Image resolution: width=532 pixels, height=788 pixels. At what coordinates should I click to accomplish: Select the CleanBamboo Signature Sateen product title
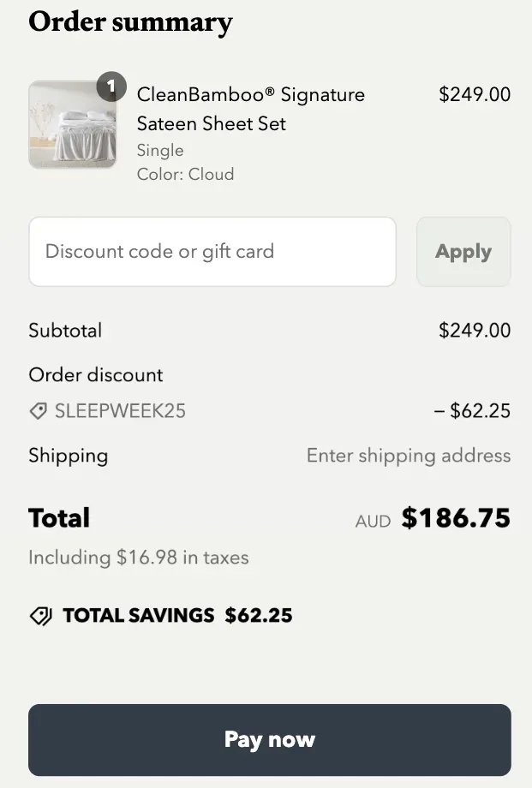pyautogui.click(x=250, y=109)
